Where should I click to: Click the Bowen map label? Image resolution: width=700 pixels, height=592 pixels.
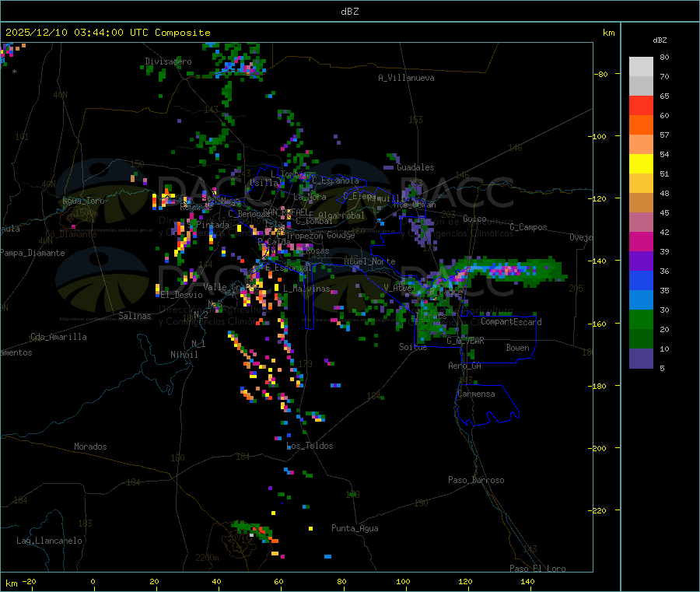coord(518,348)
